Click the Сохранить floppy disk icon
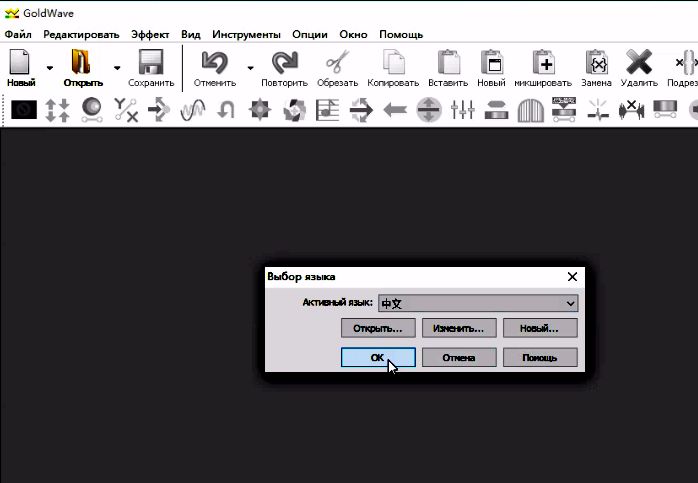Viewport: 698px width, 483px height. pos(151,62)
